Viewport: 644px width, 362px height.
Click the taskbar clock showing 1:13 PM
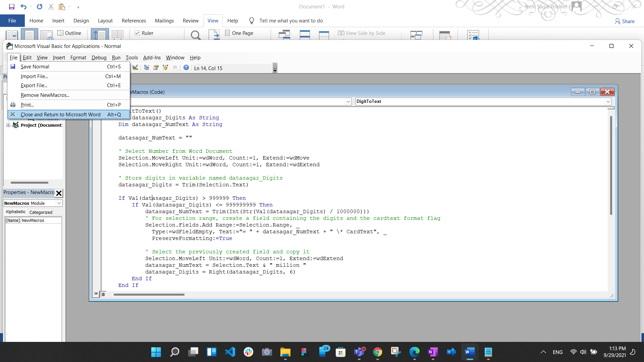(615, 352)
